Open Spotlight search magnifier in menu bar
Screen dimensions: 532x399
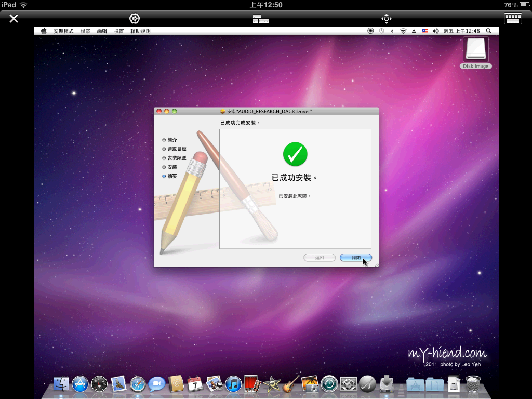488,31
